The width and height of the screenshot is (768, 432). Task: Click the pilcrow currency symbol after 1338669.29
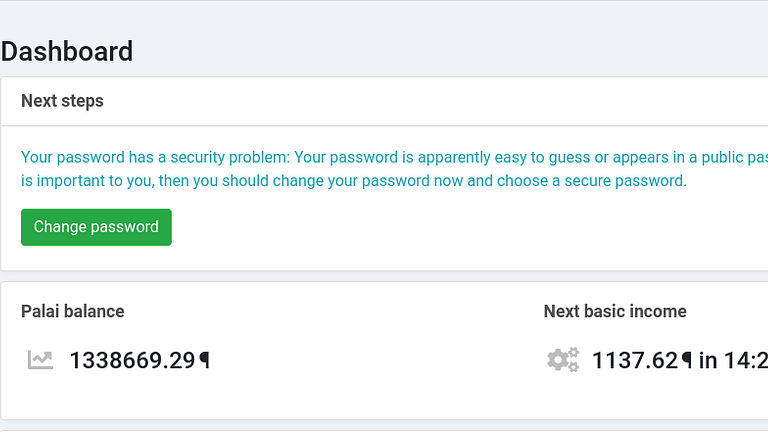click(x=205, y=360)
